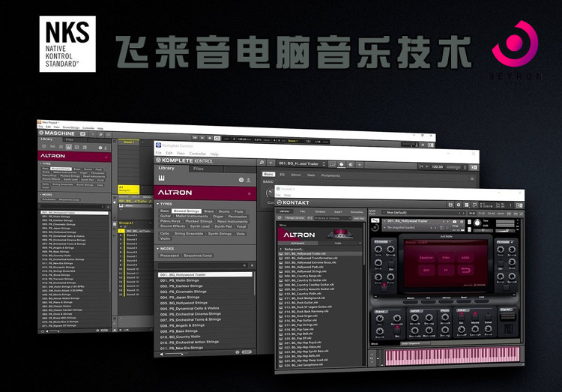
Task: Toggle the Synth Lead tag in Komplete Kontrol
Action: (x=200, y=226)
